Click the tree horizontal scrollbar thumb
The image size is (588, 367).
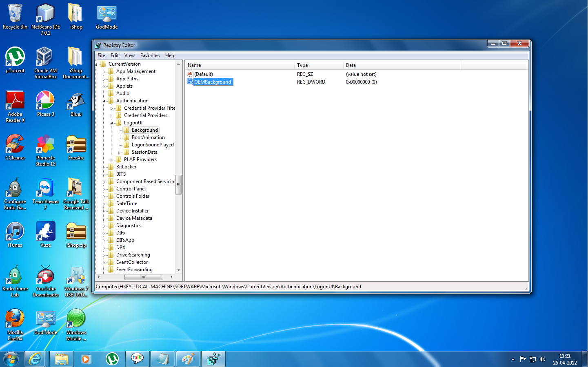point(143,277)
